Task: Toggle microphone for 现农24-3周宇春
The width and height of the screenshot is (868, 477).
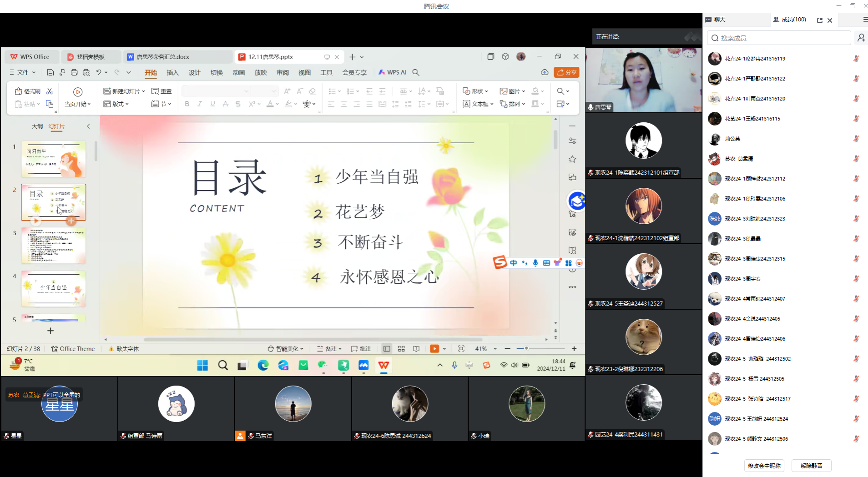Action: [856, 279]
